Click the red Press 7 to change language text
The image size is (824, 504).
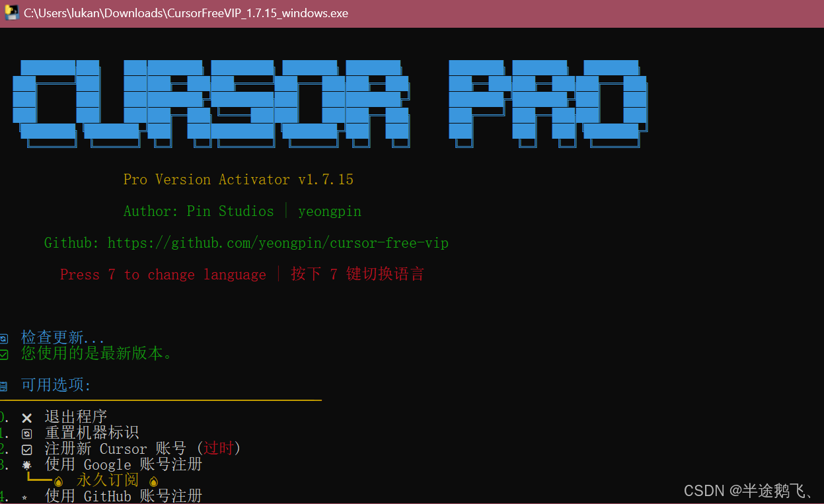[163, 275]
